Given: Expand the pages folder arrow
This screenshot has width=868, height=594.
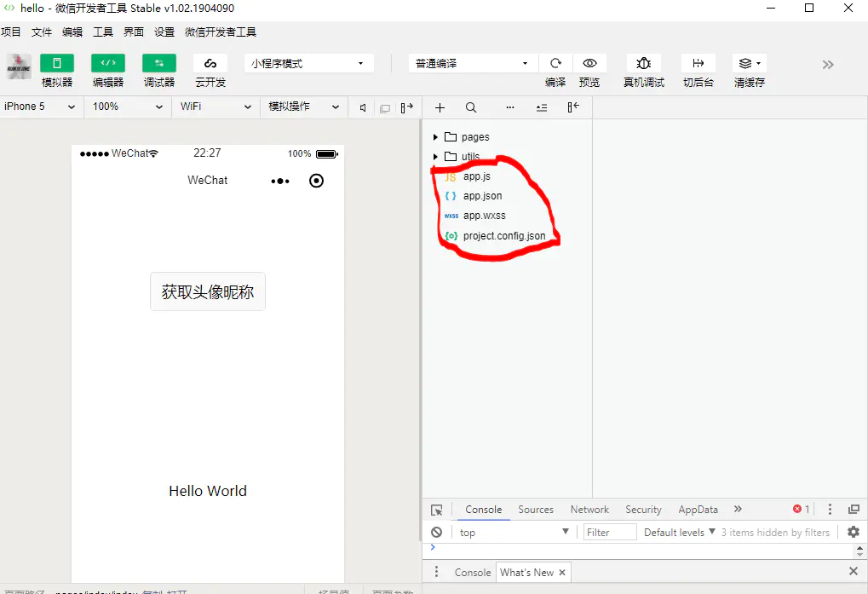Looking at the screenshot, I should 435,136.
